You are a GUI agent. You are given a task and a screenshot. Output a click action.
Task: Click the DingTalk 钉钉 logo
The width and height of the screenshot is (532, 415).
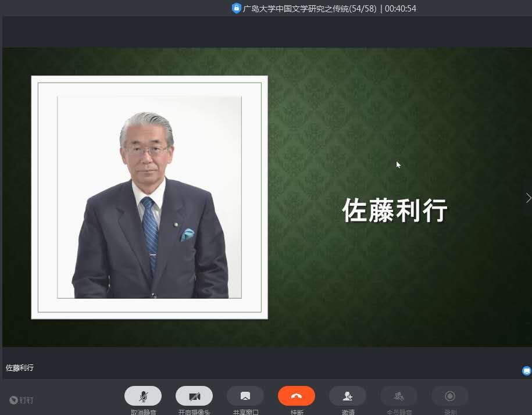tap(22, 400)
